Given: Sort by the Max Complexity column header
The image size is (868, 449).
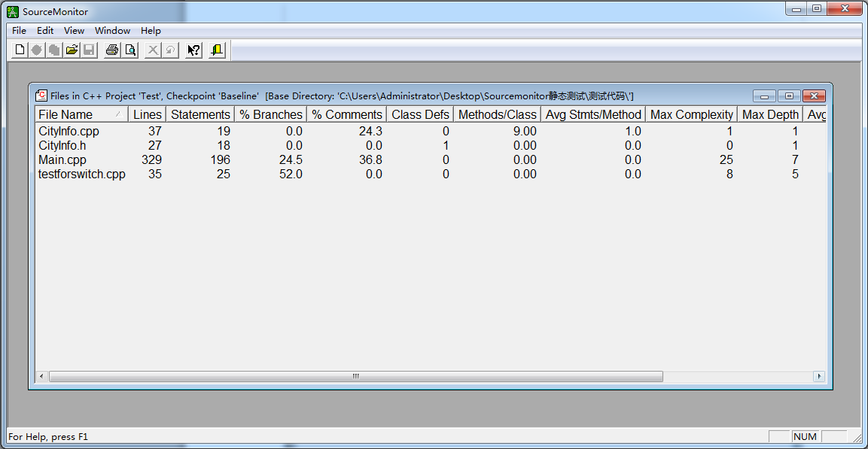Looking at the screenshot, I should click(x=690, y=114).
